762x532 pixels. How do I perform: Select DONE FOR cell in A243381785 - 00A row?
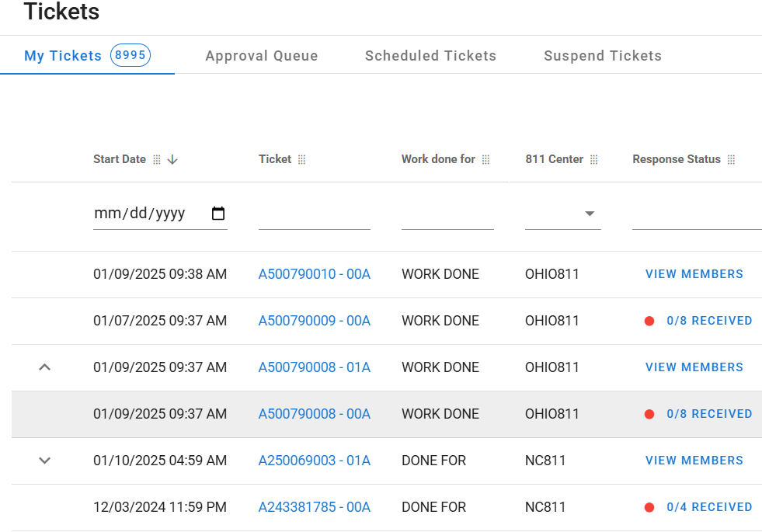click(x=434, y=508)
